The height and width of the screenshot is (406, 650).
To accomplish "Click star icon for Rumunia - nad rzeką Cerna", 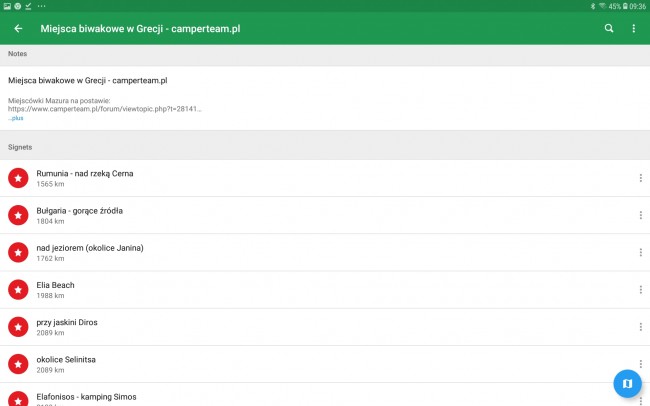I will pos(18,178).
